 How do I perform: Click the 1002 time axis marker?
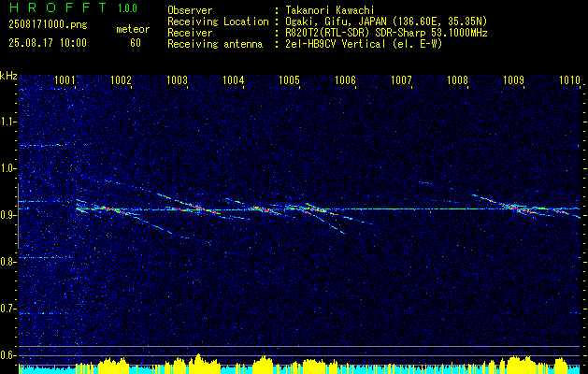[x=121, y=79]
